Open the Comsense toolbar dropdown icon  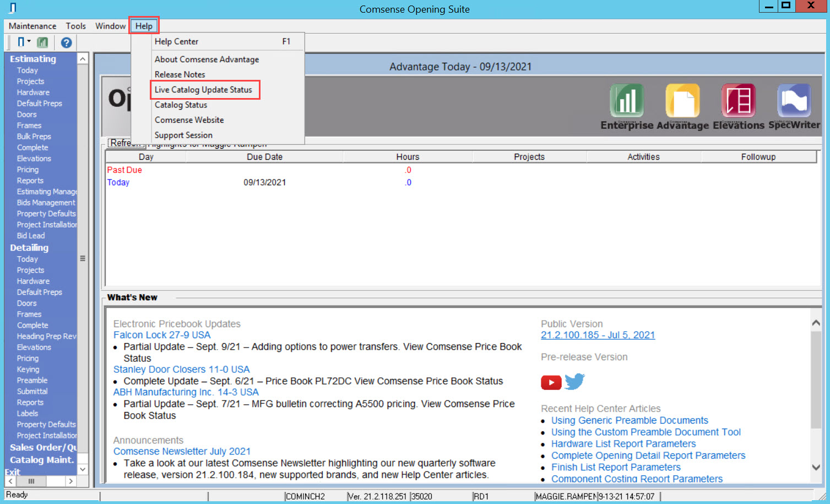click(23, 42)
